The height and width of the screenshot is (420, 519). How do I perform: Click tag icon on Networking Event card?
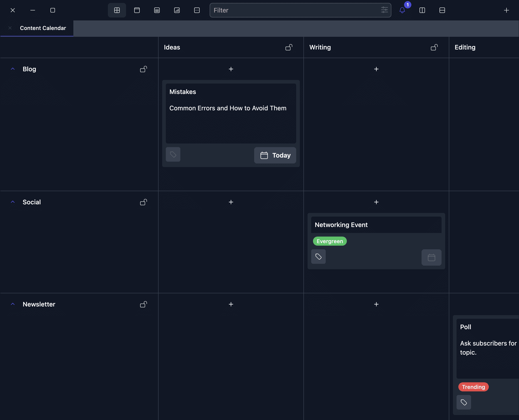[x=318, y=257]
